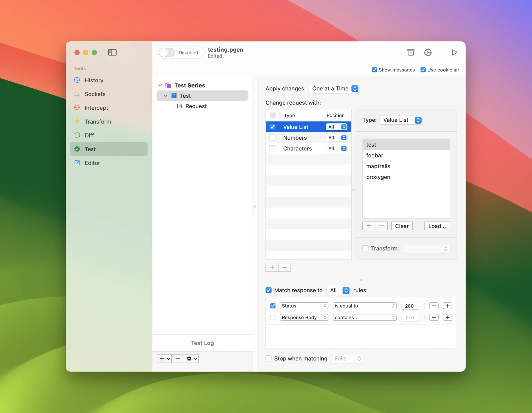The width and height of the screenshot is (532, 413).
Task: Check the Stop when matching option
Action: [268, 358]
